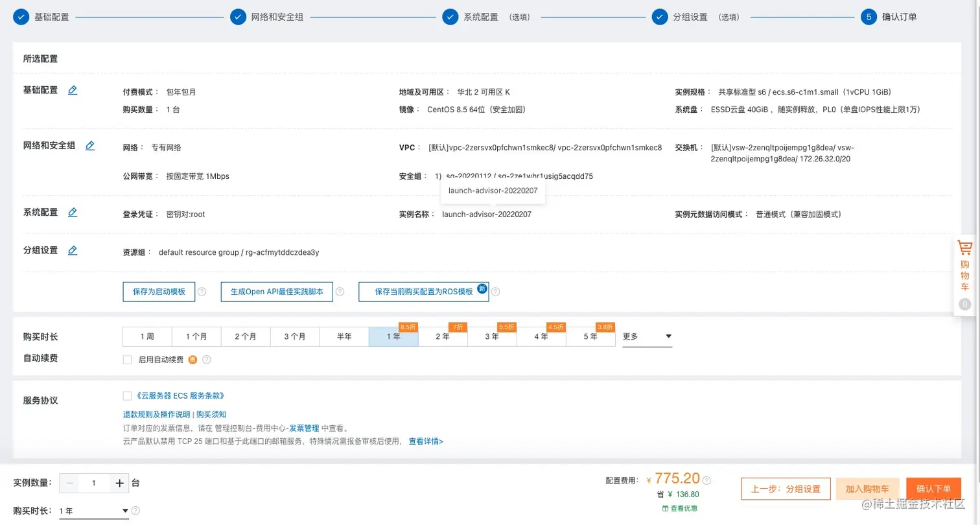This screenshot has width=980, height=525.
Task: Open the bottom 购买时长 1年 dropdown
Action: 94,511
